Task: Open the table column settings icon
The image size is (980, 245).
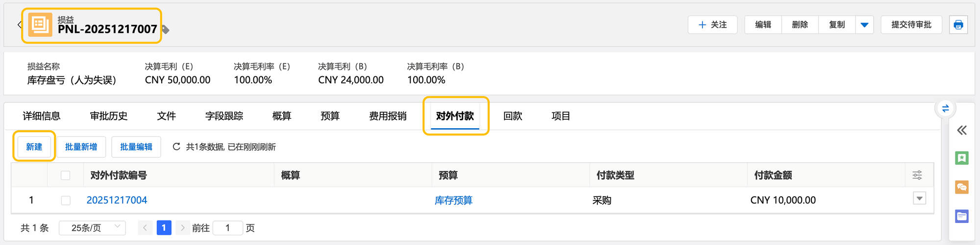Action: (x=917, y=175)
